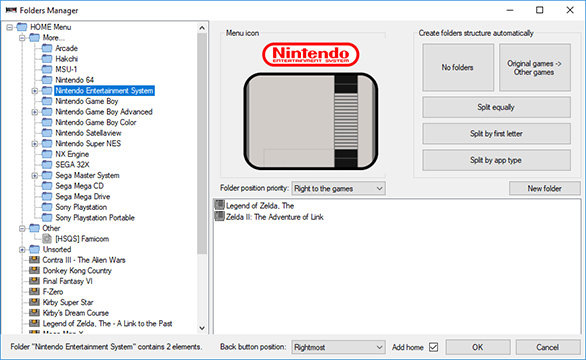Select Legend of Zelda, The in the list
The width and height of the screenshot is (586, 360).
pos(260,205)
